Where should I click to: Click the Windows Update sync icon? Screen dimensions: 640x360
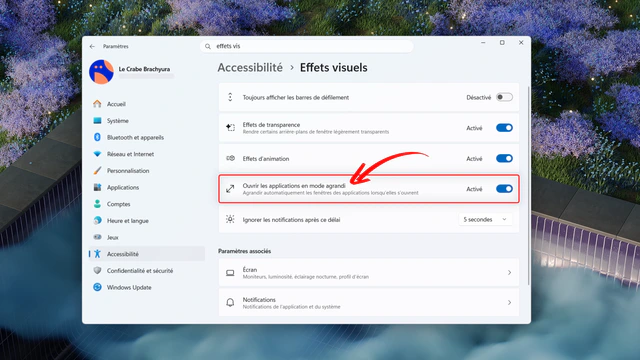point(97,287)
